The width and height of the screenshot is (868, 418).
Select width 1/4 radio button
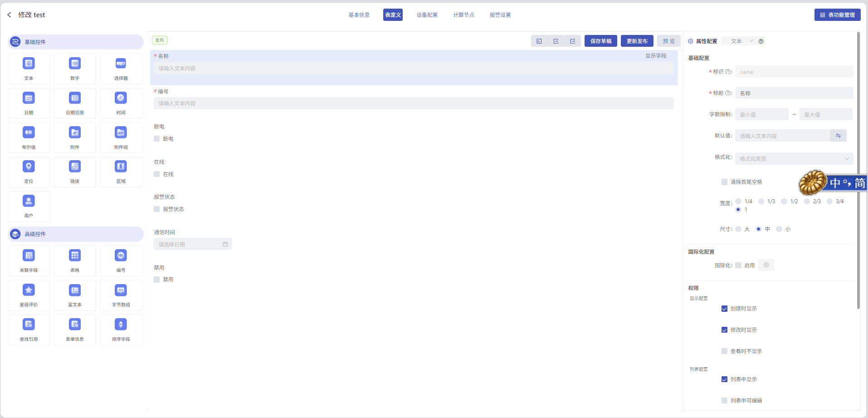tap(738, 202)
